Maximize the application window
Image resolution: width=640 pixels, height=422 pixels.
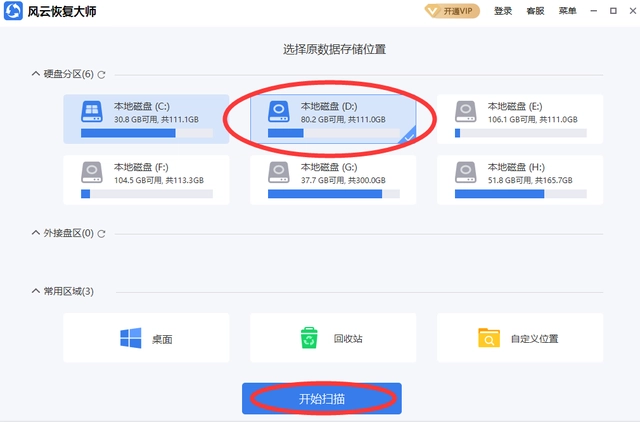click(613, 11)
